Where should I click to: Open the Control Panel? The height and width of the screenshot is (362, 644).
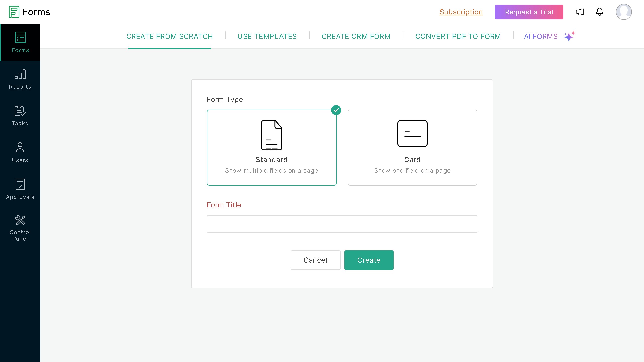point(20,228)
